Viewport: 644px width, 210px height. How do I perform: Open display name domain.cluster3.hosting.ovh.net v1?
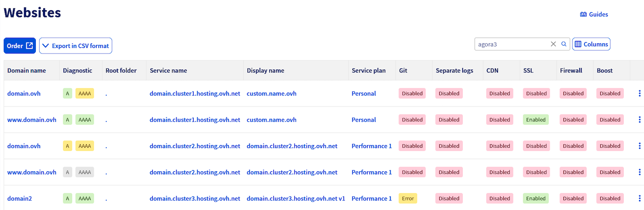pyautogui.click(x=296, y=198)
